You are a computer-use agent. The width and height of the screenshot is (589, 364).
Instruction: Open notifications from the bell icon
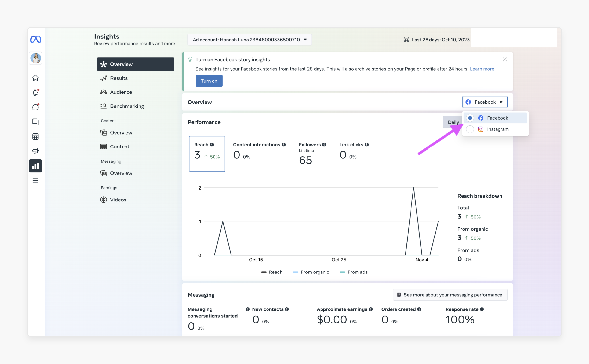[36, 92]
